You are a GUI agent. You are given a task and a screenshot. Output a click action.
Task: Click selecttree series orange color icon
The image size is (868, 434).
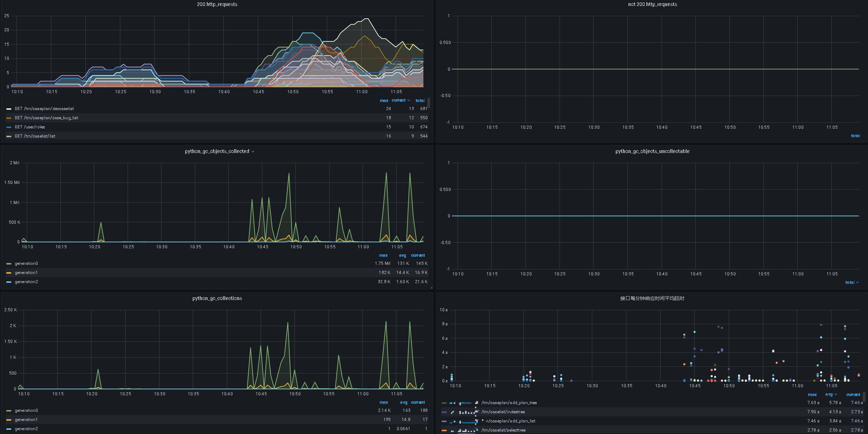point(444,430)
